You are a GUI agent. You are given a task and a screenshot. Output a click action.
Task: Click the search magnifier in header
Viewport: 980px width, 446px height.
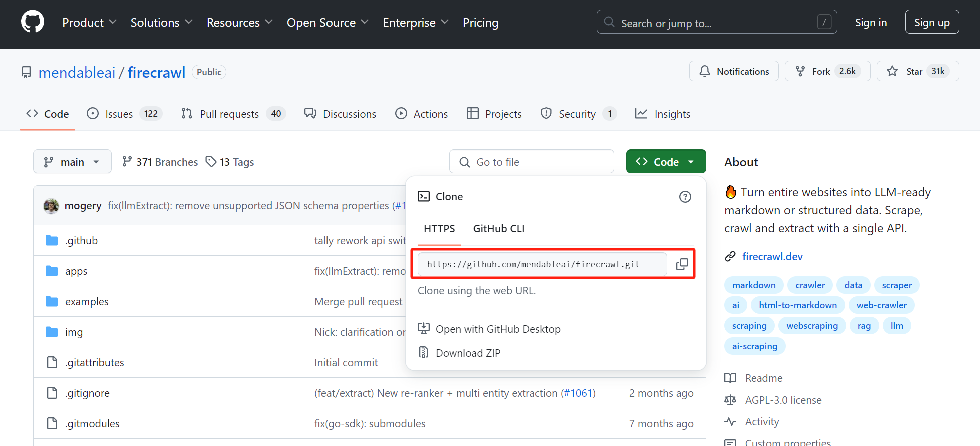(x=609, y=22)
